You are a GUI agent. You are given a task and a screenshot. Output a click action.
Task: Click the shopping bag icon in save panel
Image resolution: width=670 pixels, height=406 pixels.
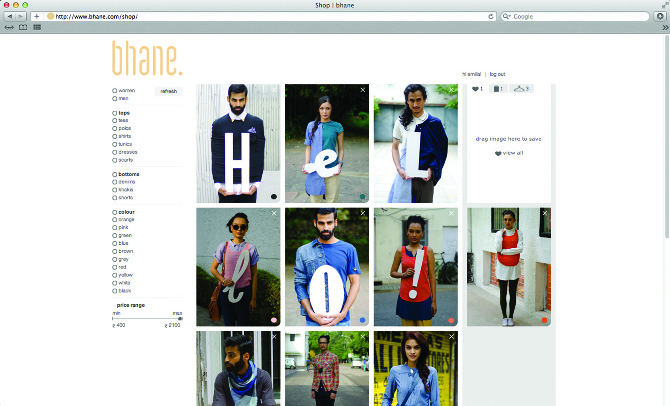tap(497, 90)
